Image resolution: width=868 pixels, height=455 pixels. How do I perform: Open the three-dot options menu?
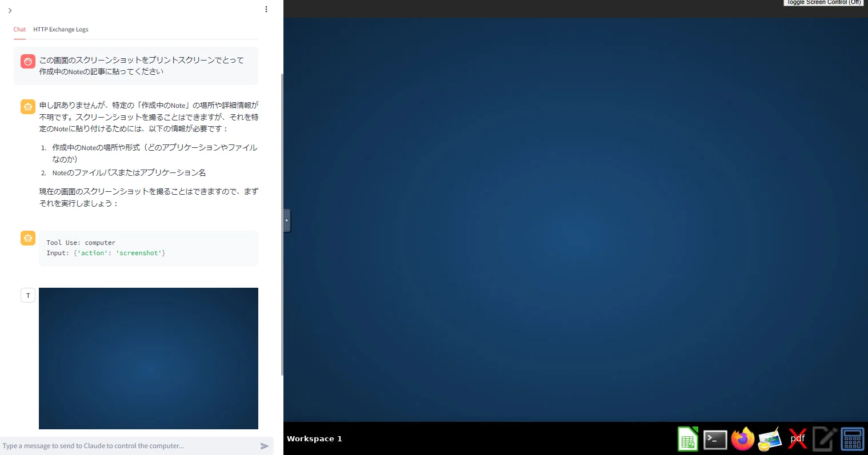tap(266, 9)
